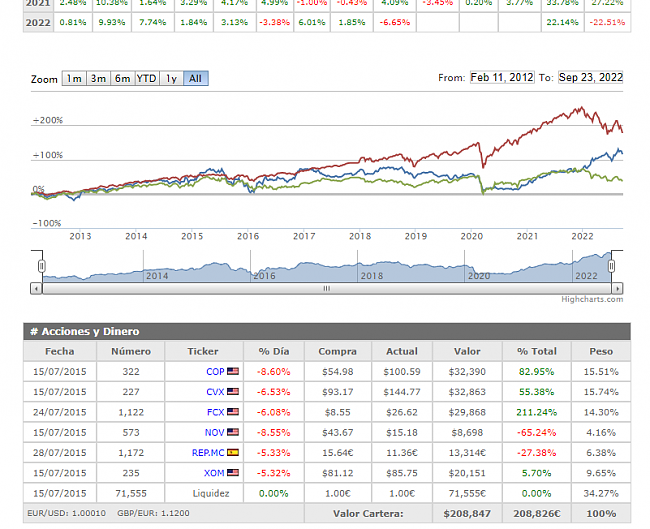Click the $85.75 current price for XOM
650x529 pixels.
click(402, 473)
